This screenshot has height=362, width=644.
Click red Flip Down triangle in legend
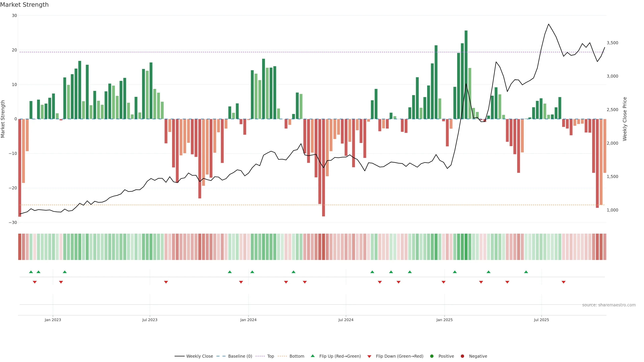[369, 356]
